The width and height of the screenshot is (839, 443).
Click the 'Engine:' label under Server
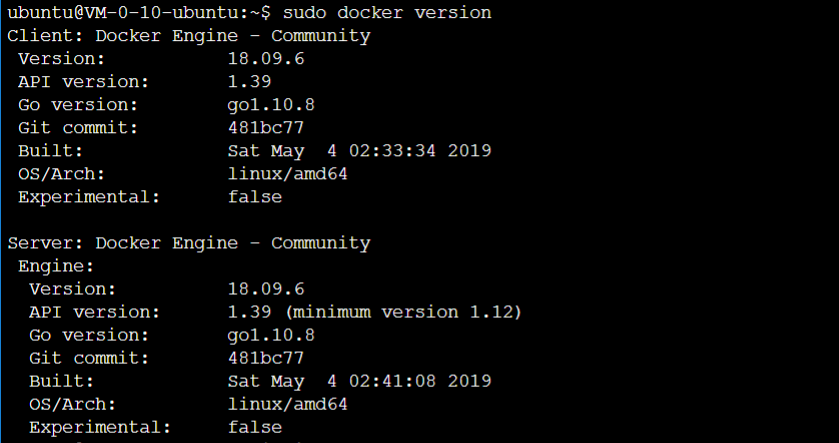tap(56, 266)
